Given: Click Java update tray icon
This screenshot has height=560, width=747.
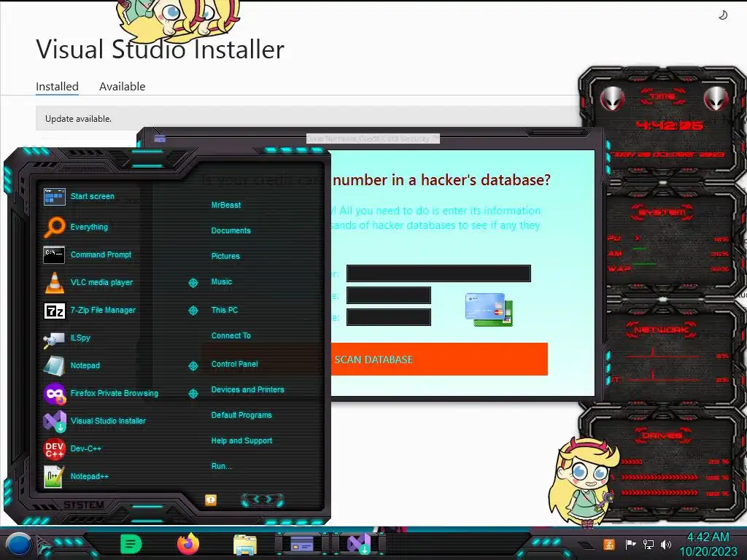Looking at the screenshot, I should pos(609,544).
